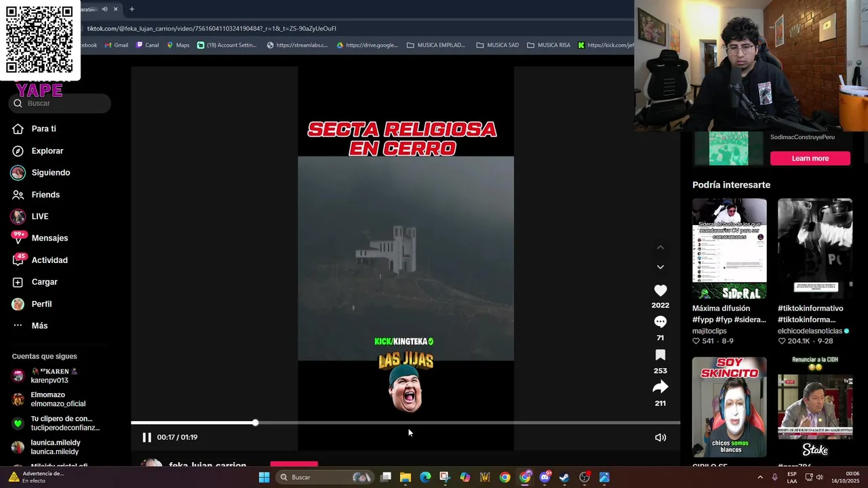Open Perfil page
The width and height of the screenshot is (868, 488).
tap(41, 304)
